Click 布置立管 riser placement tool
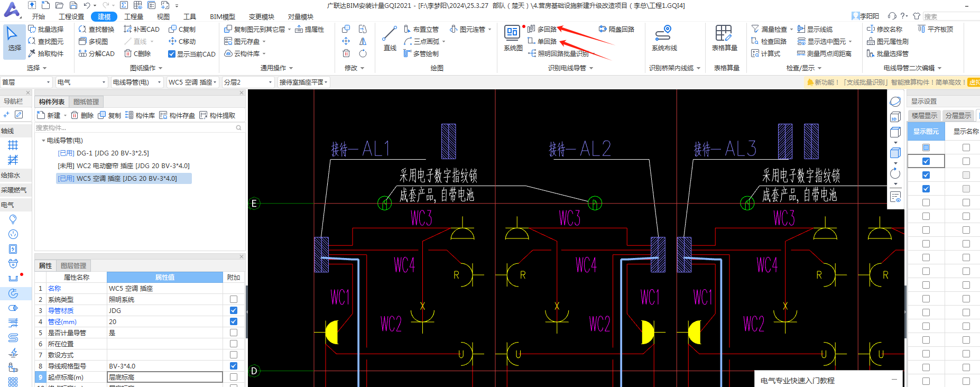This screenshot has width=980, height=387. [x=421, y=29]
